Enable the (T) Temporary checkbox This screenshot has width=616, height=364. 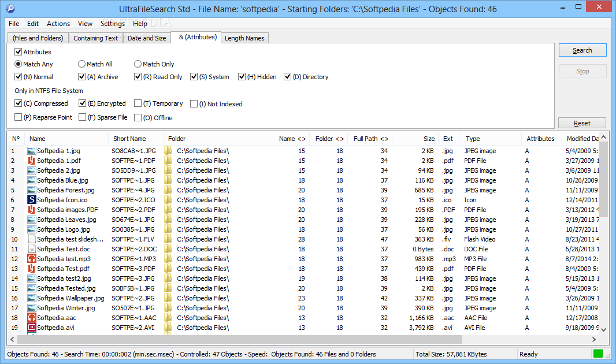point(138,103)
